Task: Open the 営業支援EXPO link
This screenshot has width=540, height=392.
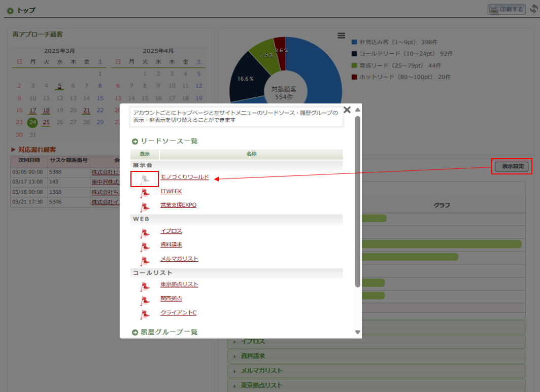Action: click(179, 205)
